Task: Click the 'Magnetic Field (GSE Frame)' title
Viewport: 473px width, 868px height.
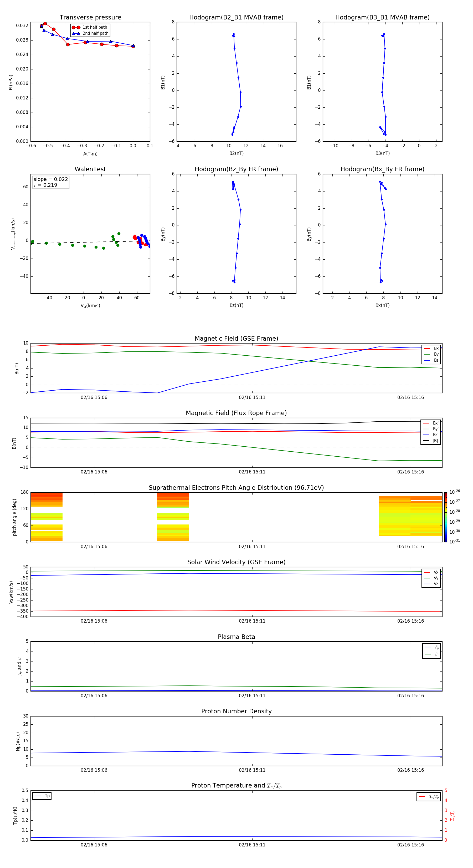Action: point(236,339)
